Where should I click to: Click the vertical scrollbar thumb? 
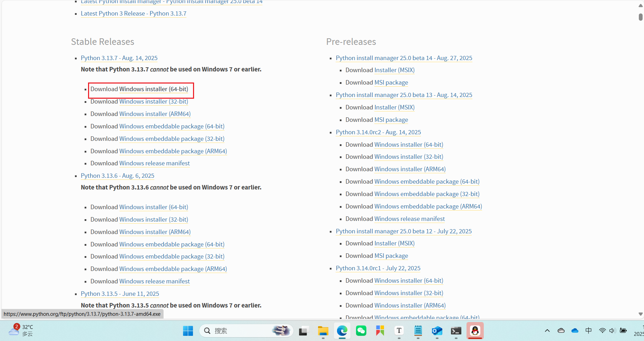click(641, 17)
